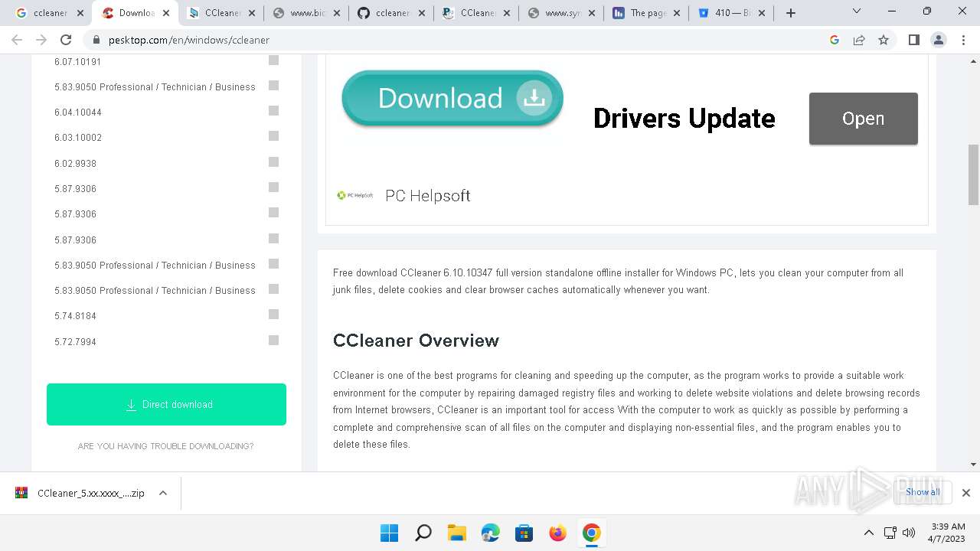Screen dimensions: 980x551
Task: Select version 6.04.10044
Action: coord(78,112)
